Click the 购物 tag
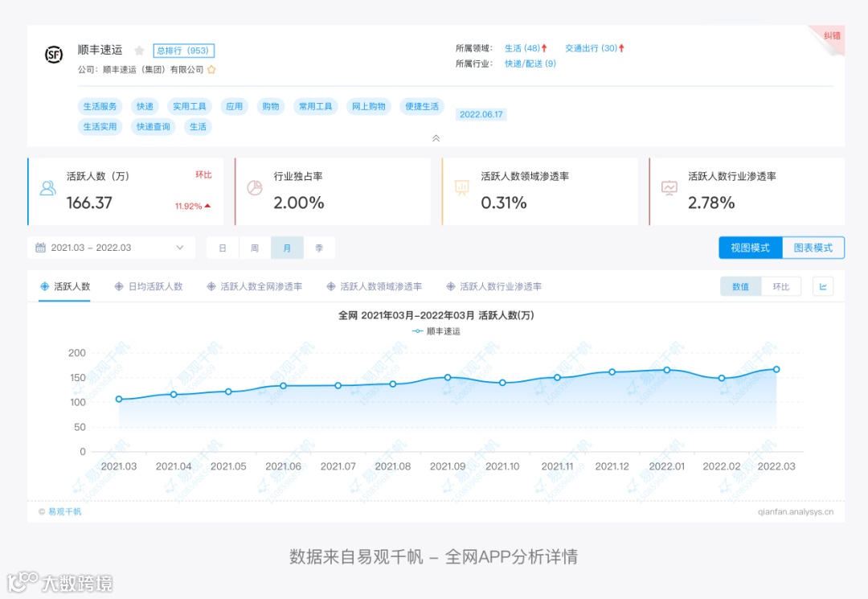The height and width of the screenshot is (599, 868). [x=271, y=106]
